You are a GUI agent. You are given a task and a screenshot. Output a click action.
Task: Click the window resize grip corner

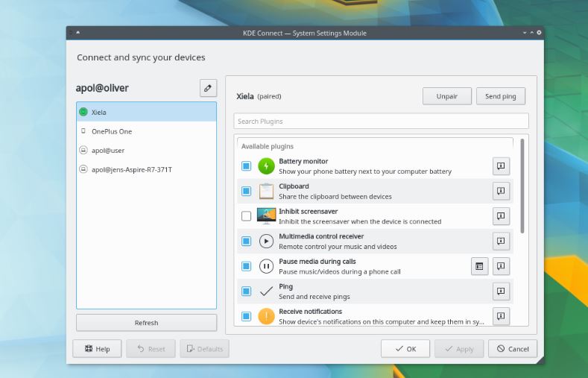[x=540, y=360]
